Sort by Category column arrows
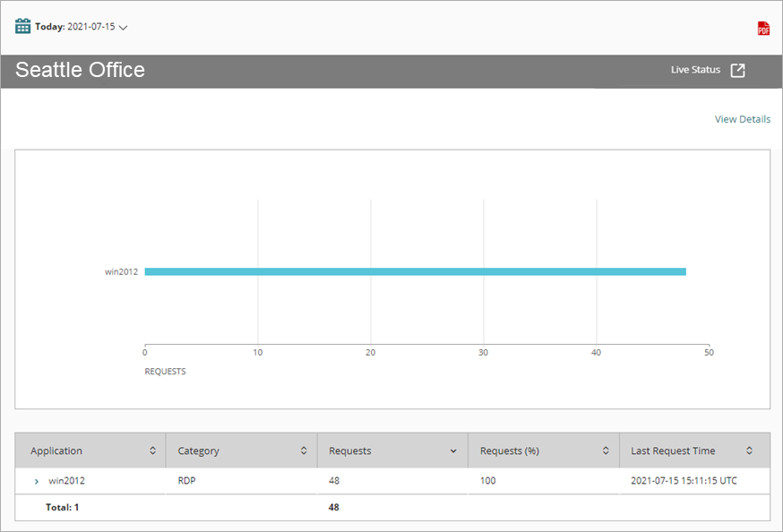The width and height of the screenshot is (783, 532). (x=304, y=450)
